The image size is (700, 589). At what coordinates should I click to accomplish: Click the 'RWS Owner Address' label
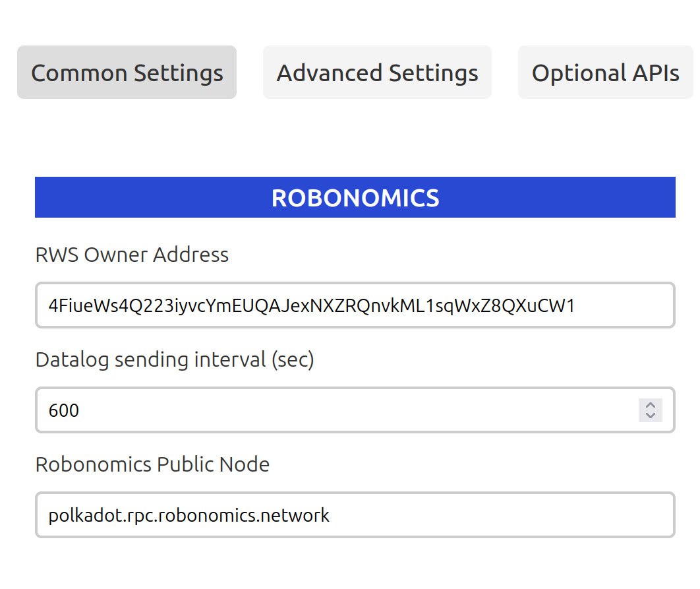(x=132, y=255)
